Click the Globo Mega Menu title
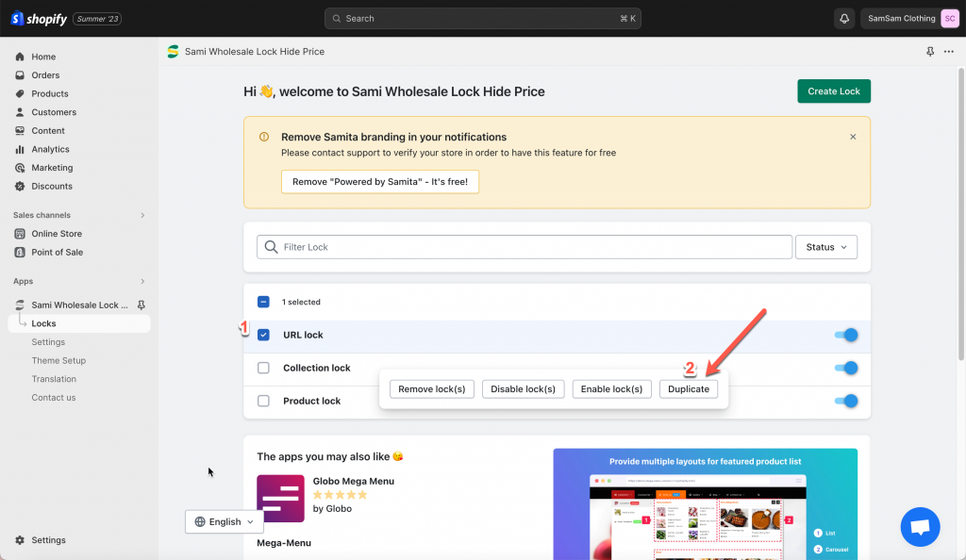This screenshot has width=966, height=560. point(353,481)
